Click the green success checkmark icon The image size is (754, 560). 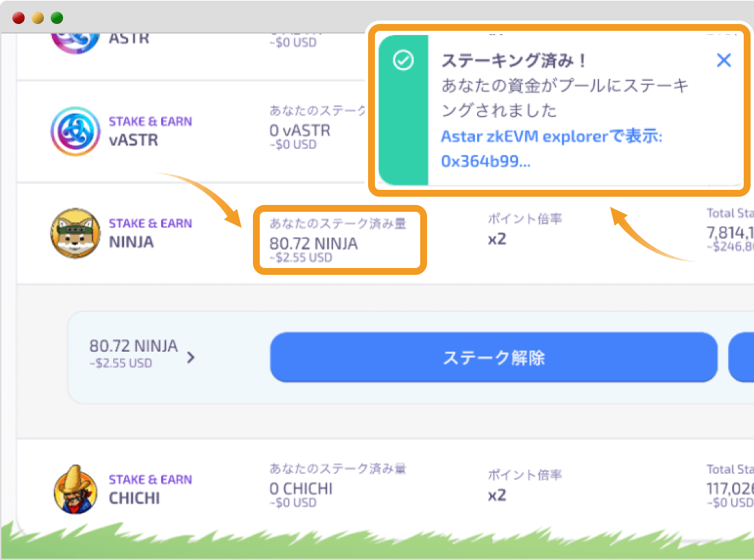point(403,60)
